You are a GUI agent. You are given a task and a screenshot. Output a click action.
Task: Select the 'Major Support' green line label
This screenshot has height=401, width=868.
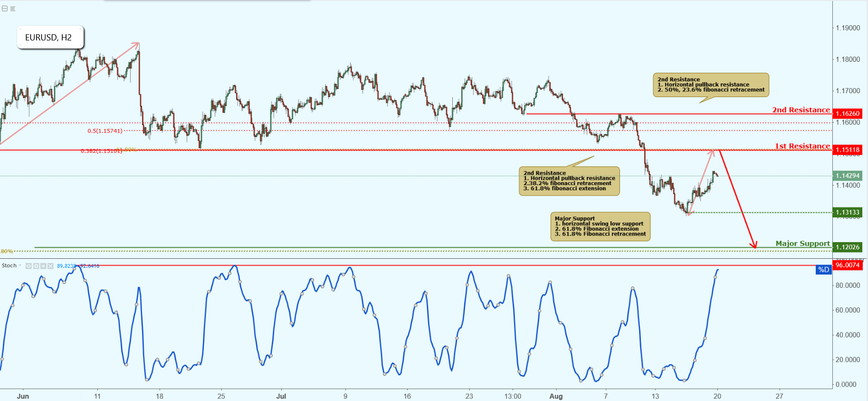[803, 244]
